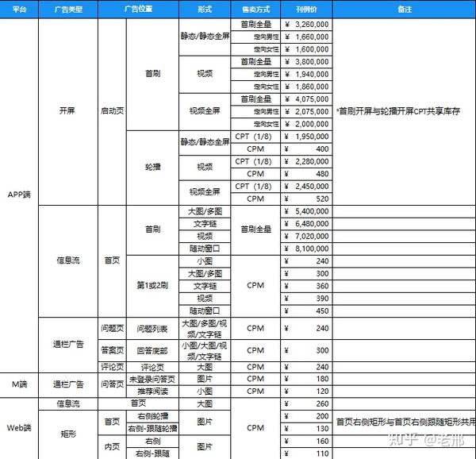Select the price 180 cell
The height and width of the screenshot is (459, 476).
[306, 379]
